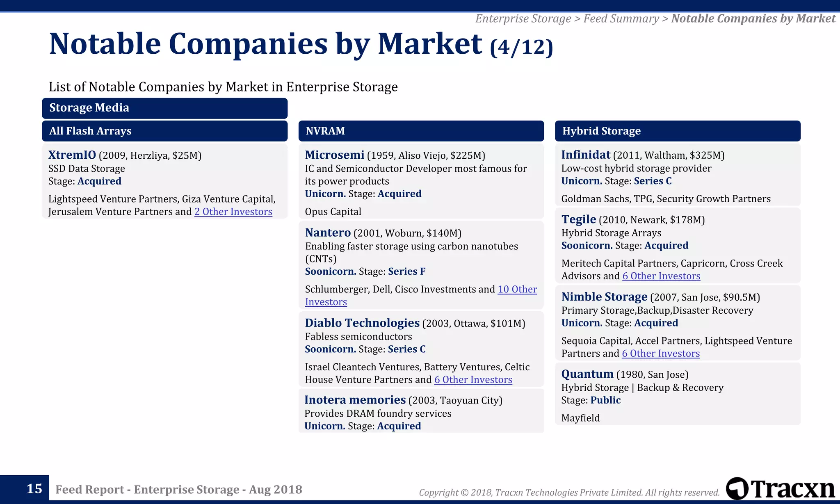
Task: Select the Quantum company name
Action: pyautogui.click(x=587, y=374)
